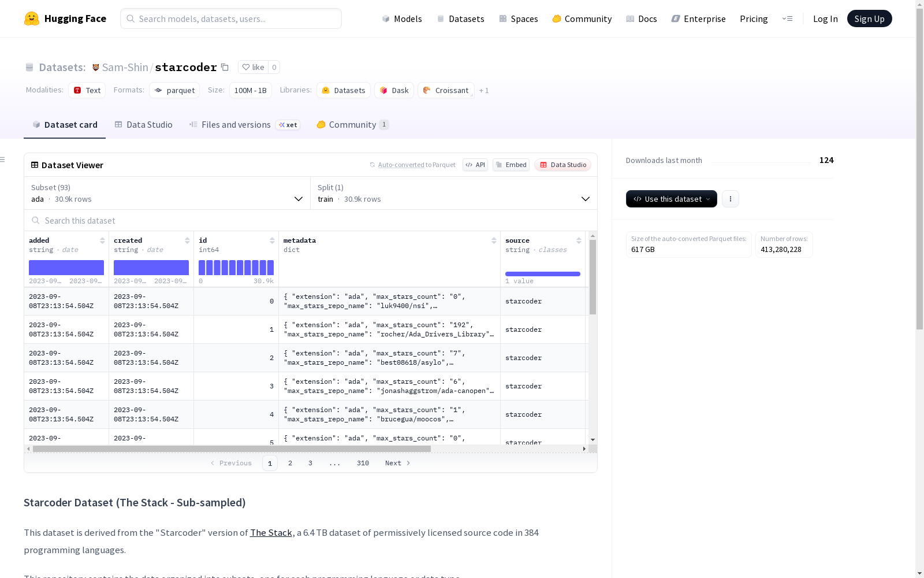This screenshot has height=578, width=924.
Task: Sort the created column
Action: (x=187, y=240)
